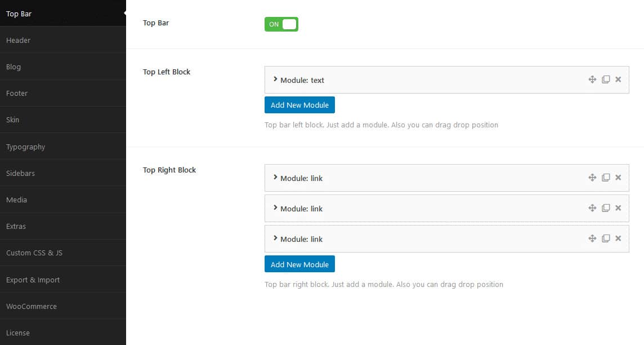644x345 pixels.
Task: Click the Top bar left block description text
Action: click(381, 125)
